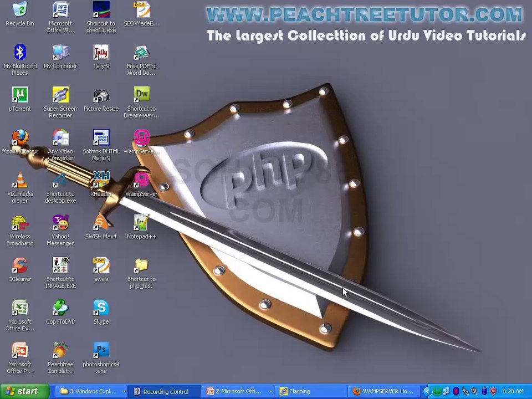Viewport: 532px width, 399px height.
Task: Click the Safely Remove Hardware tray icon
Action: [465, 392]
